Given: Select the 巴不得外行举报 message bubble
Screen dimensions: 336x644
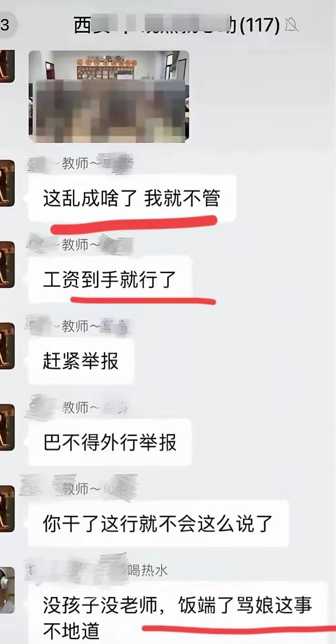Looking at the screenshot, I should click(x=110, y=442).
